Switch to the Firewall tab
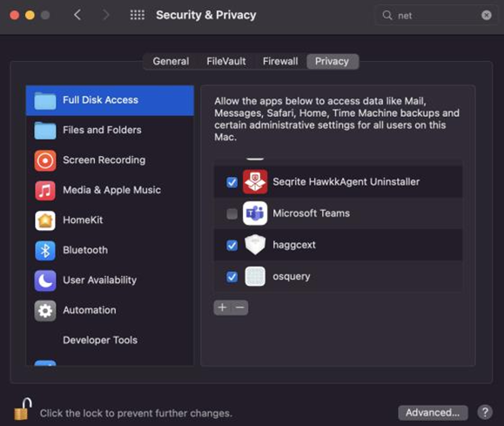The width and height of the screenshot is (504, 426). 280,62
